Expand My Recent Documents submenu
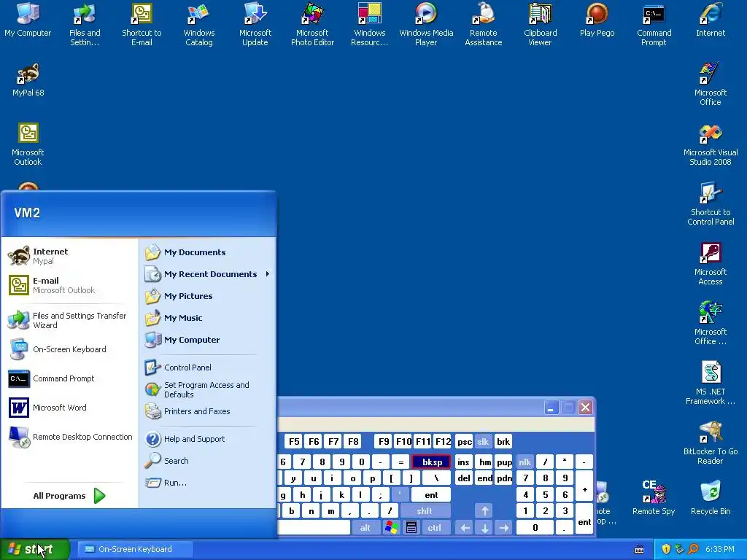 pyautogui.click(x=208, y=274)
